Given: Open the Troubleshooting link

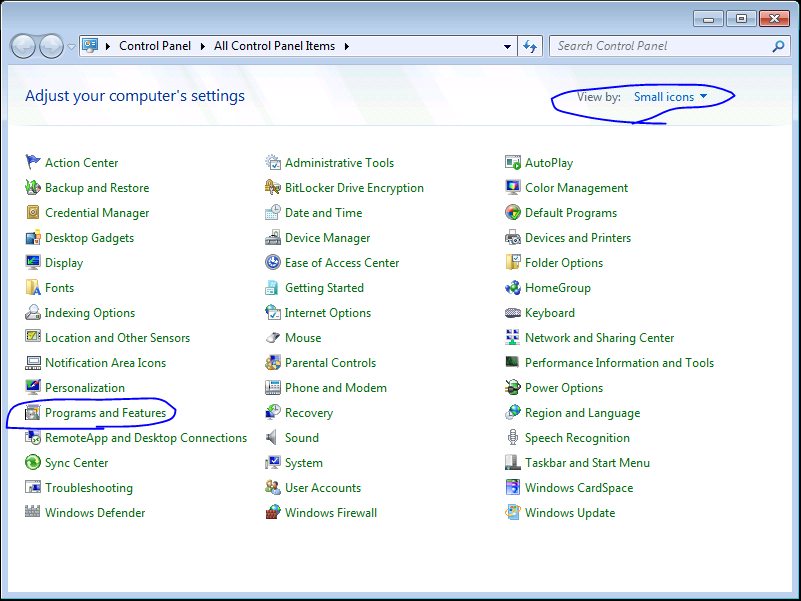Looking at the screenshot, I should click(x=89, y=488).
